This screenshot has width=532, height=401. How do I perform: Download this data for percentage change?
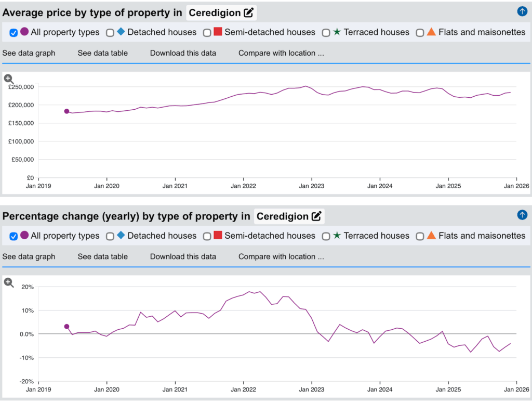tap(183, 256)
